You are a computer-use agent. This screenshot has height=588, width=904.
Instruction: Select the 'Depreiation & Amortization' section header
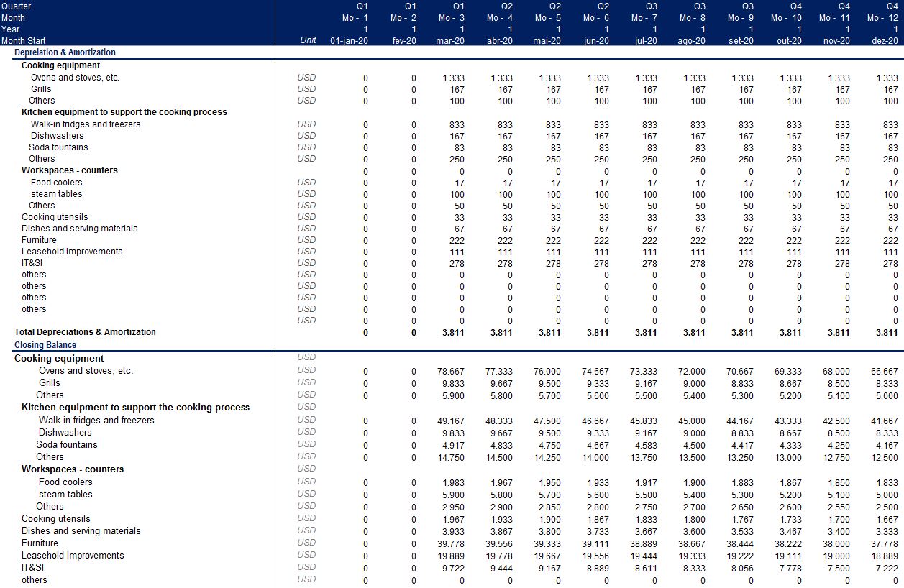click(65, 52)
